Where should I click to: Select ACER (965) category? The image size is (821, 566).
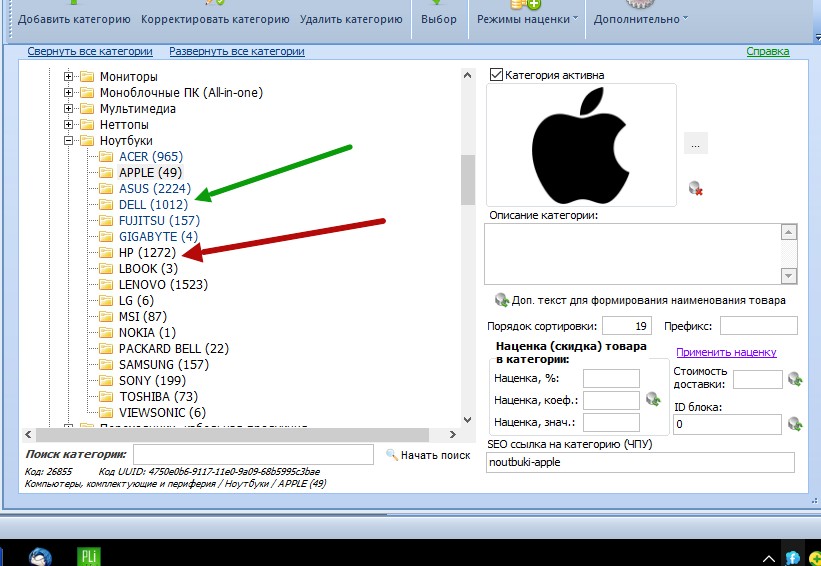[x=151, y=157]
